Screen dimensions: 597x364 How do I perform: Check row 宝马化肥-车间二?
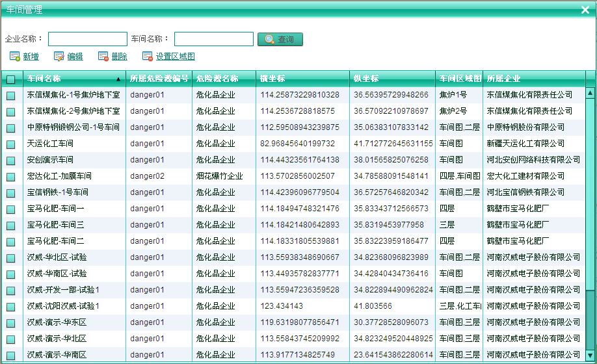click(10, 242)
